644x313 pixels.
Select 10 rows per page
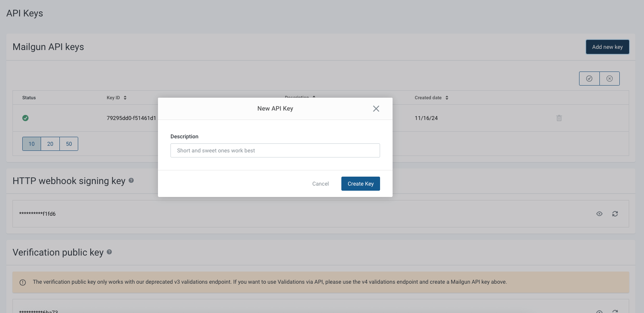(32, 144)
